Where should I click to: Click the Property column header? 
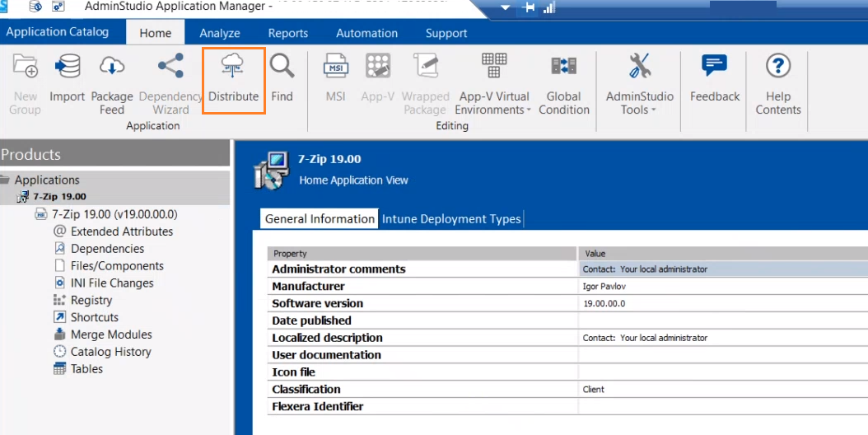click(x=422, y=253)
